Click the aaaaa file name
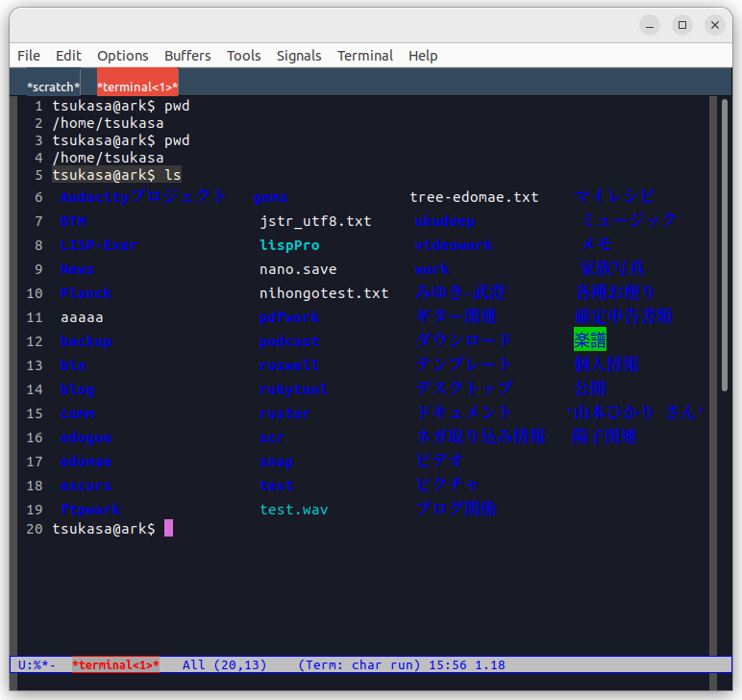 (82, 317)
